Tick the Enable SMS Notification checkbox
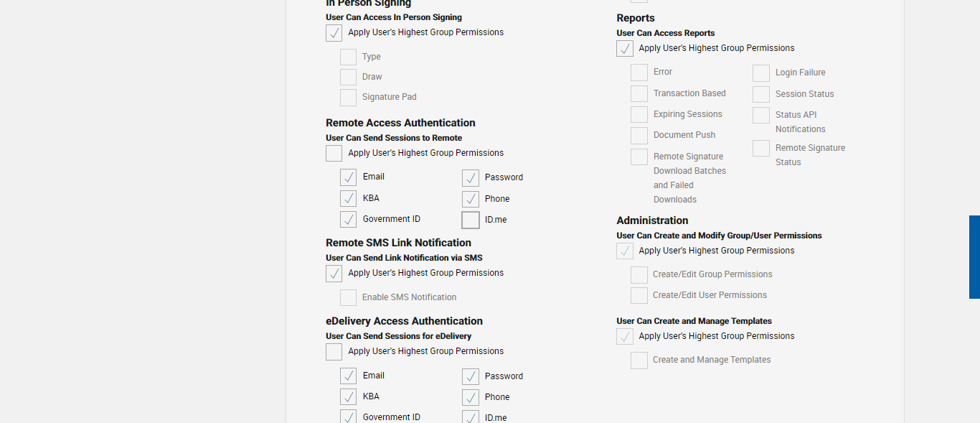The width and height of the screenshot is (980, 423). (348, 298)
